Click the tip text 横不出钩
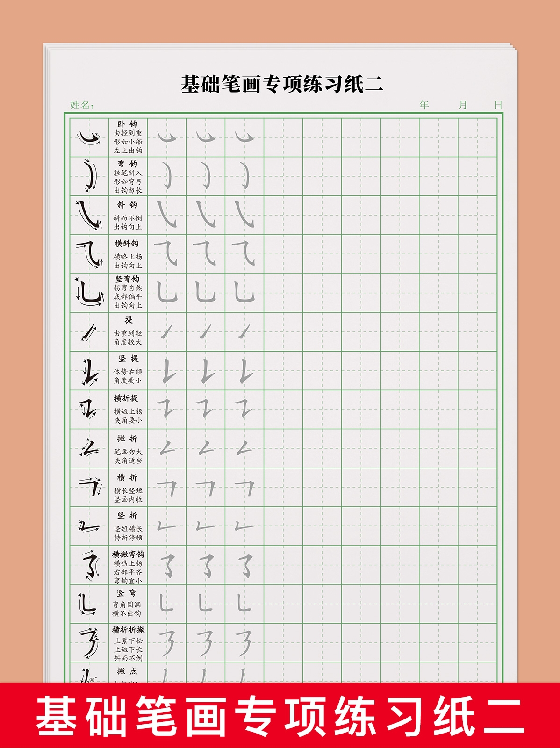Image resolution: width=560 pixels, height=748 pixels. coord(127,613)
